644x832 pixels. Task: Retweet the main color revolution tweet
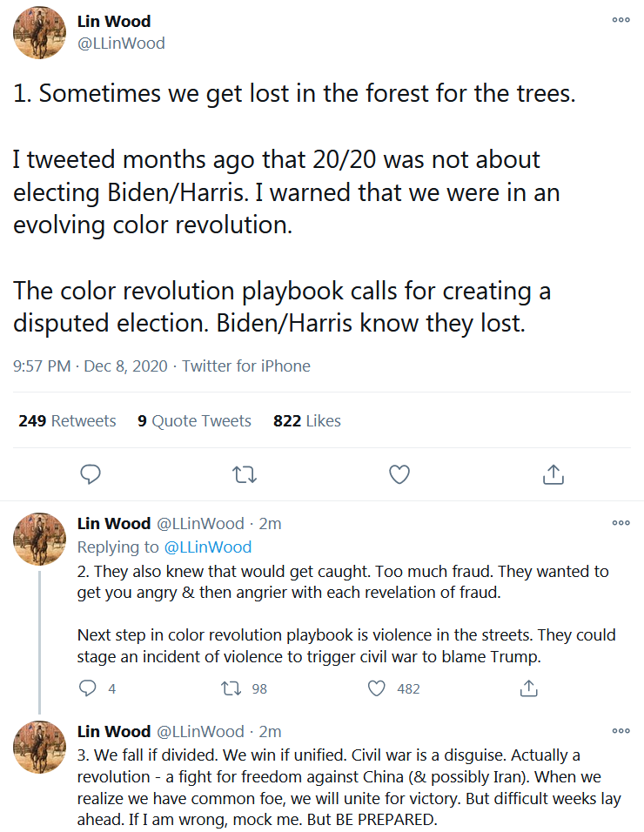tap(245, 474)
